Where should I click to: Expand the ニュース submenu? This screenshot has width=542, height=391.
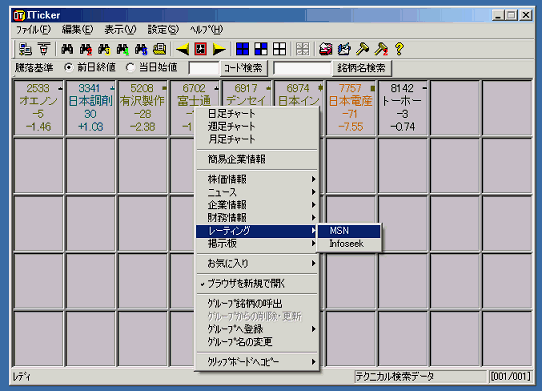[256, 192]
